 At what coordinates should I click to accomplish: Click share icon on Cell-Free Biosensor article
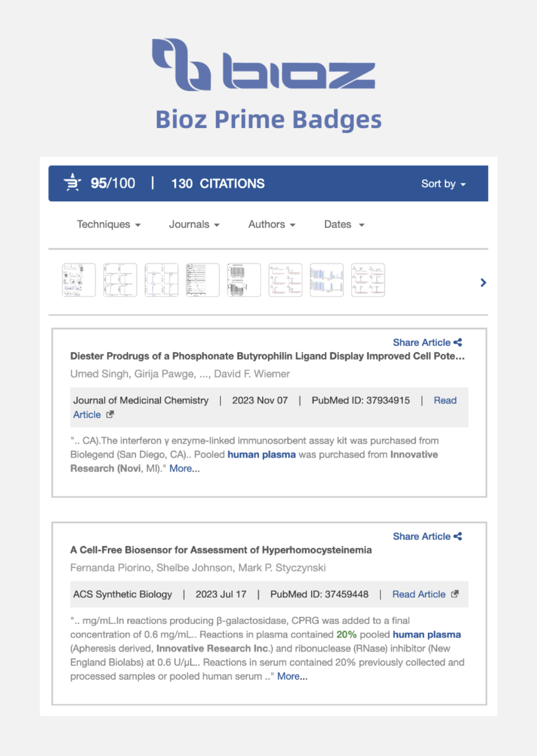pyautogui.click(x=458, y=536)
